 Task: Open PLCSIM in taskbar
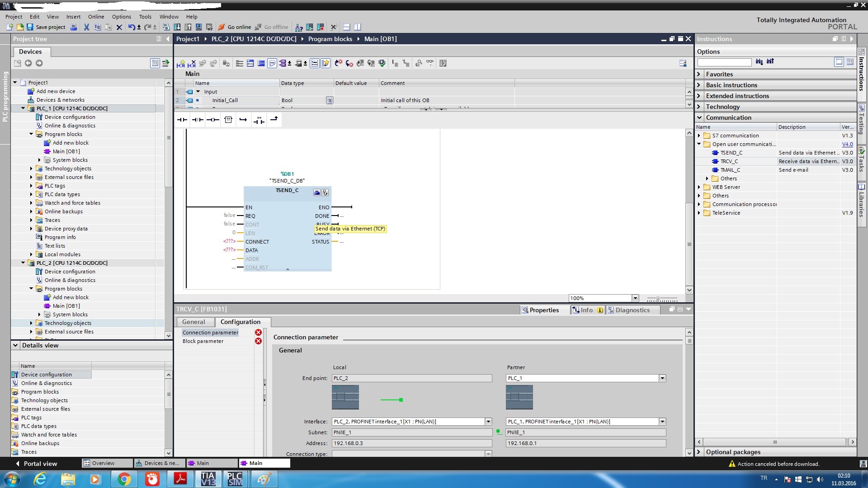[235, 479]
